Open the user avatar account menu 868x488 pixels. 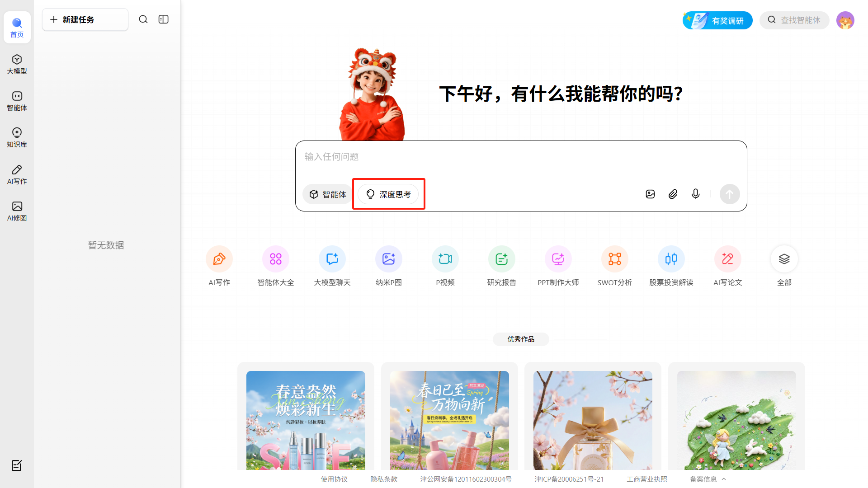(845, 20)
